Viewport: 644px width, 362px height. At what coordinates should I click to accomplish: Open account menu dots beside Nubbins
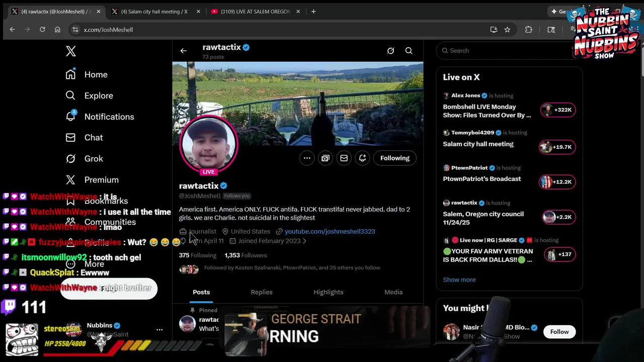click(159, 330)
